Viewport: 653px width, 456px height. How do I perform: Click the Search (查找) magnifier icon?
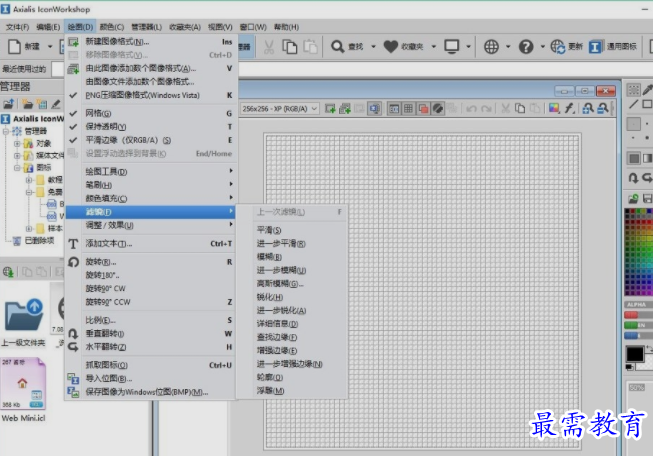coord(337,46)
